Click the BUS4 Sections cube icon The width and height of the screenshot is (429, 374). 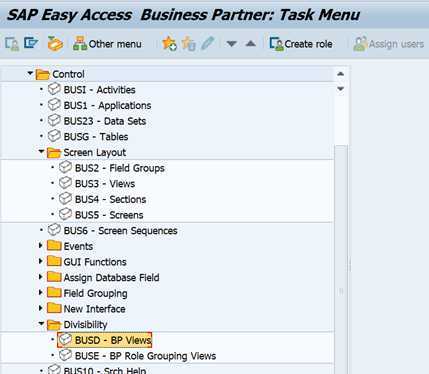65,199
